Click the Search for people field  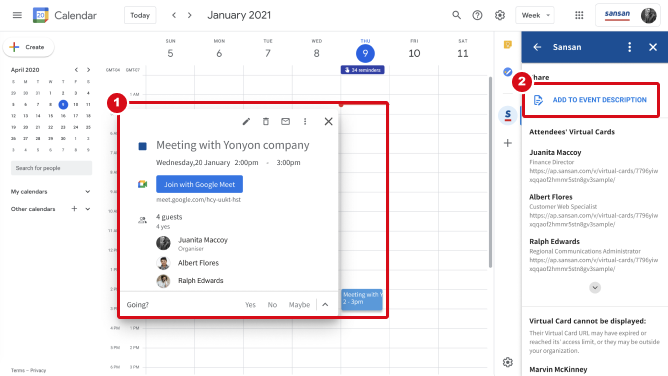pos(51,168)
